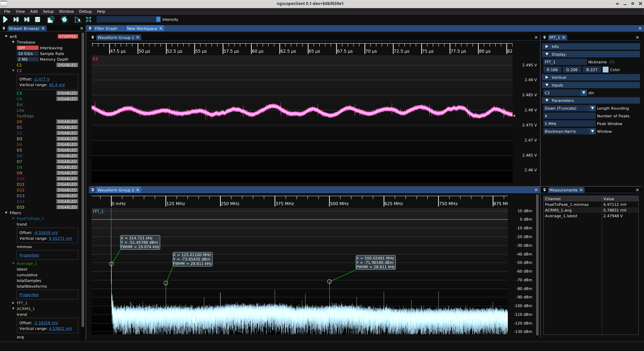Open the waveform history clock icon

pyautogui.click(x=51, y=19)
